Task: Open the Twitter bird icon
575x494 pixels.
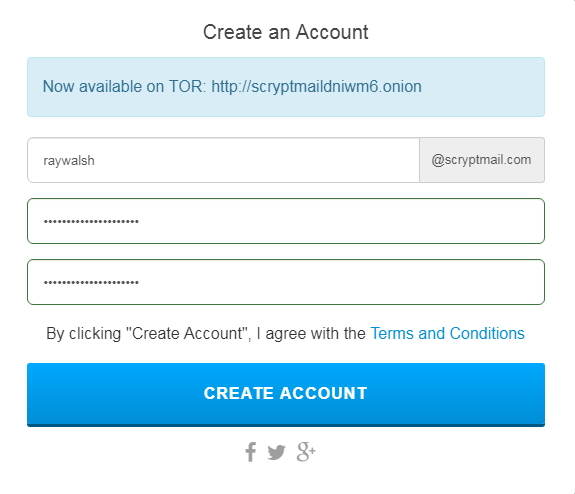Action: point(276,453)
